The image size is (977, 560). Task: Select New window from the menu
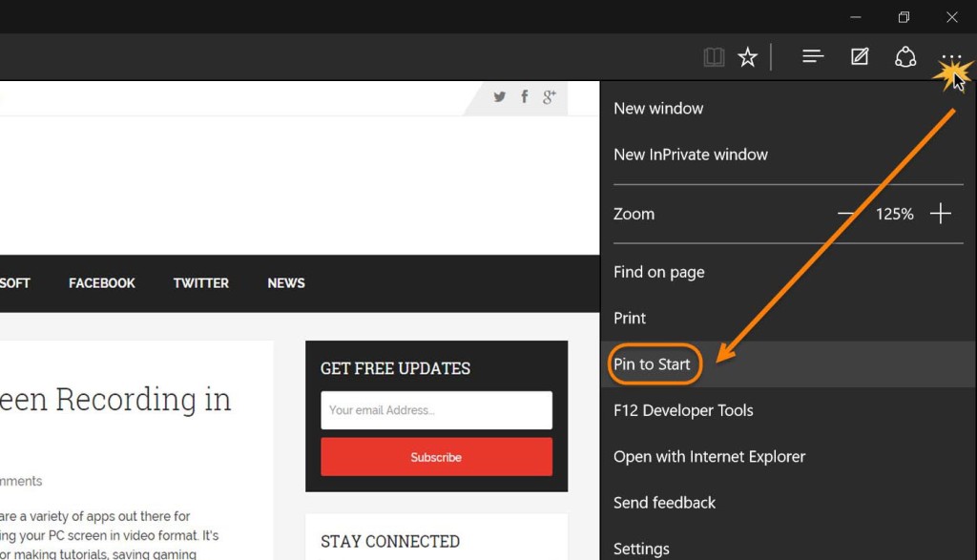(658, 109)
